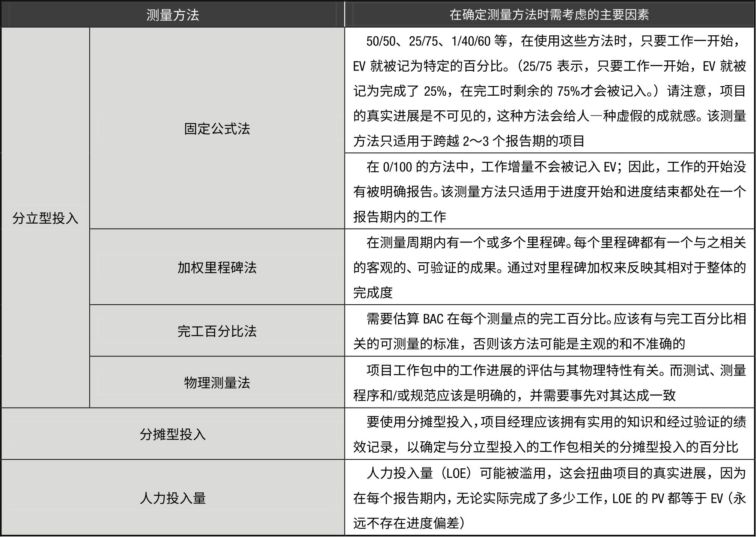Click the line 远不存在进度偏差

coord(408,523)
